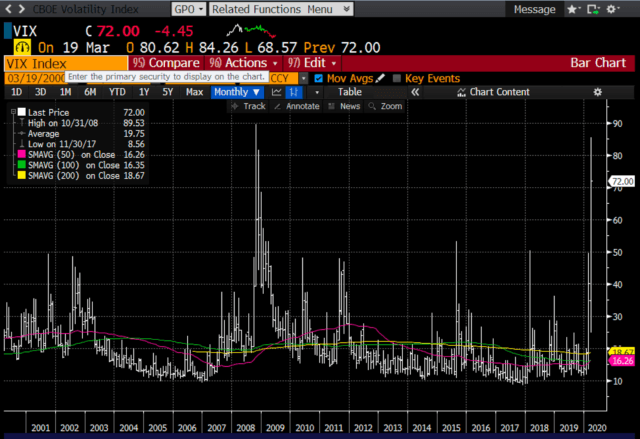The image size is (640, 439).
Task: Click the favorites star icon
Action: pyautogui.click(x=573, y=9)
